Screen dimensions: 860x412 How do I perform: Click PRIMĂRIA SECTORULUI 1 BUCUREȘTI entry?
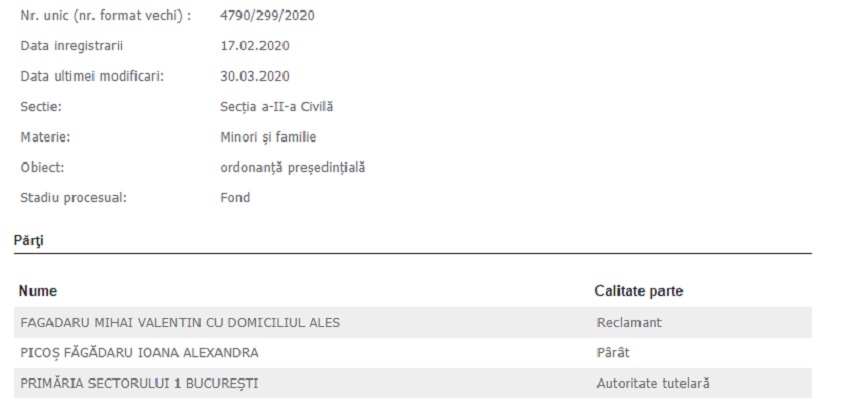coord(140,383)
